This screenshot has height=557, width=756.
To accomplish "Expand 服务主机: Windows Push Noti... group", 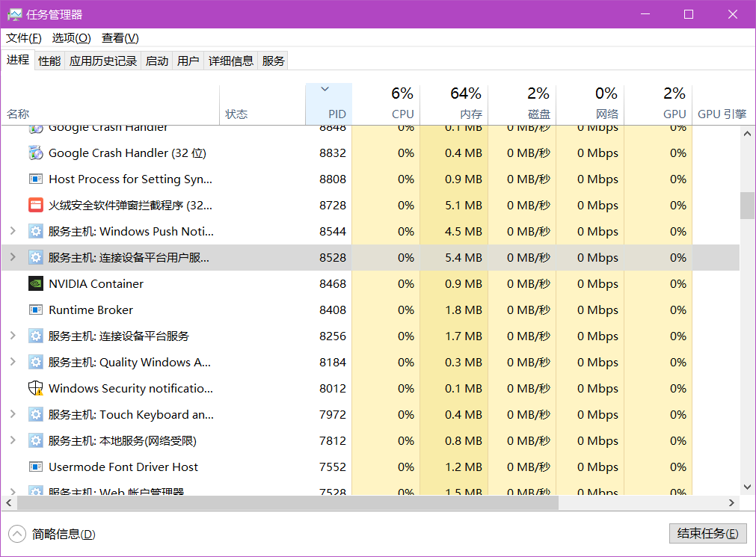I will [x=13, y=231].
